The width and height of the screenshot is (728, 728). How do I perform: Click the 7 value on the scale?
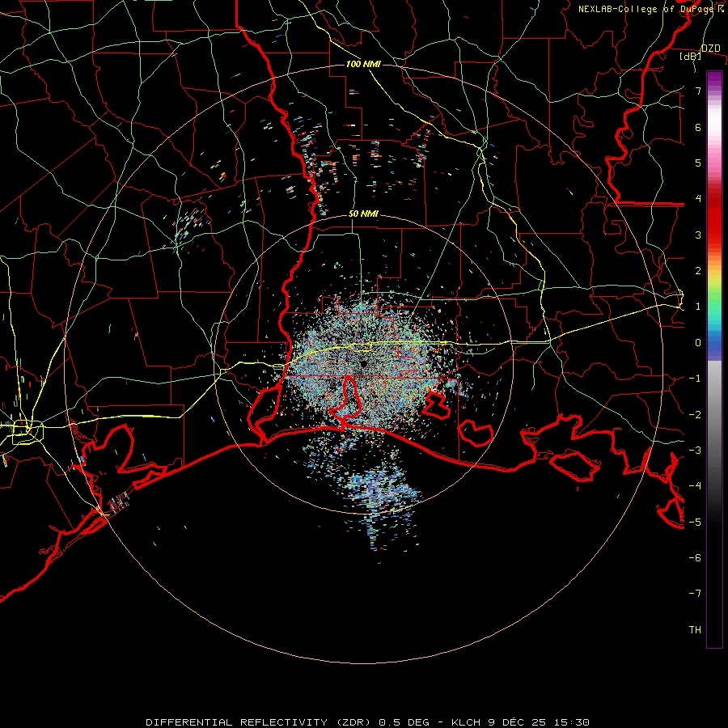coord(698,91)
